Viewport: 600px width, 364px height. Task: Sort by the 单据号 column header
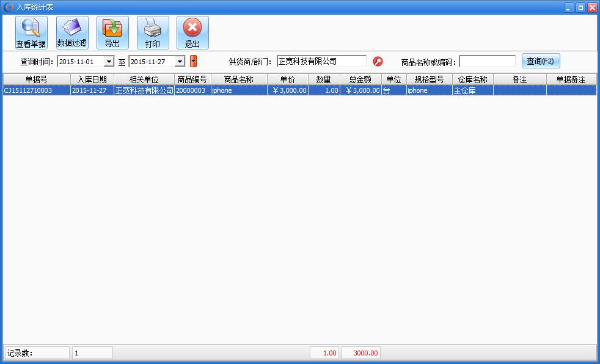[x=37, y=79]
